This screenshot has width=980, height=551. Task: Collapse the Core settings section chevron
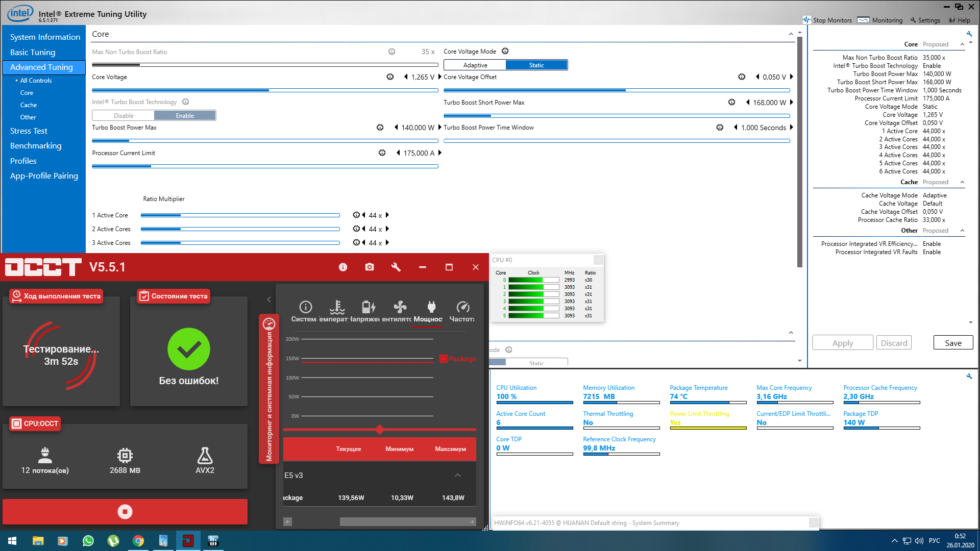[x=791, y=34]
